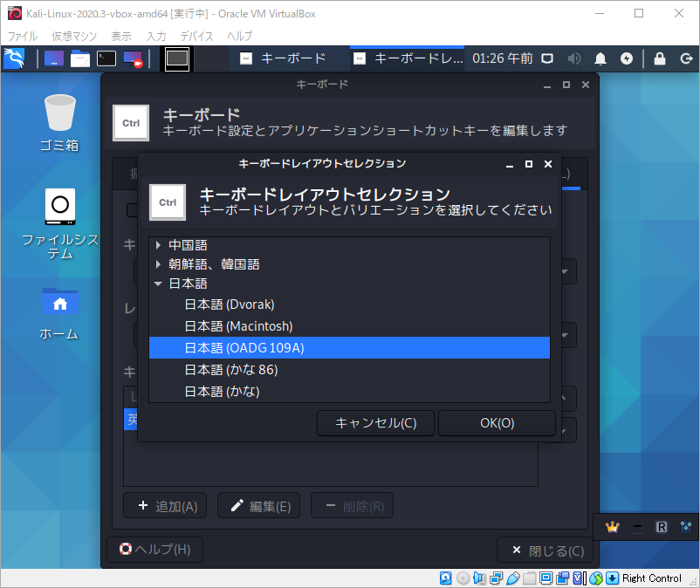
Task: Click the VirtualBox display status icon
Action: [546, 578]
